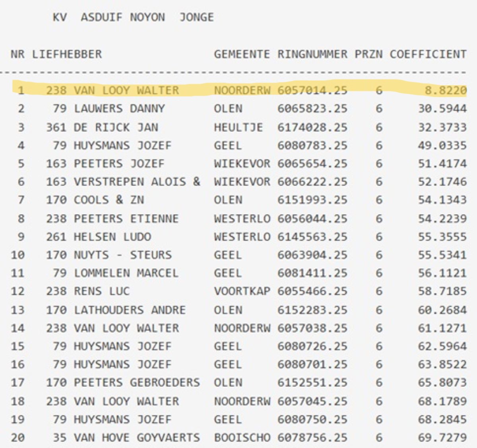Viewport: 477px width, 448px height.
Task: Click coefficient value 54.2239
Action: click(x=442, y=218)
